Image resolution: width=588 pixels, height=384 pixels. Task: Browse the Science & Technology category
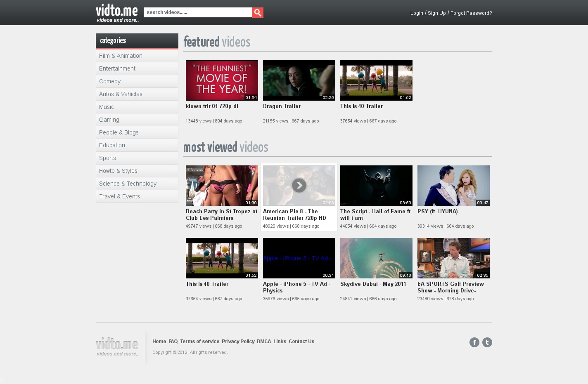(x=128, y=184)
